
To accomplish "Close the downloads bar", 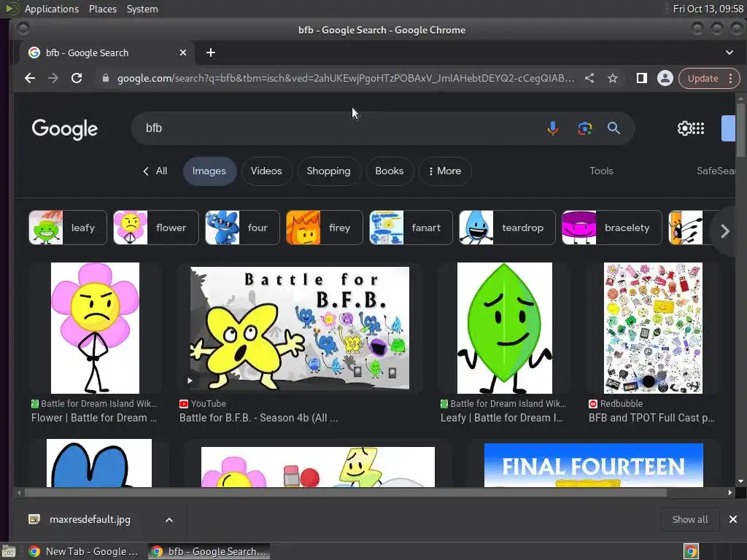I will tap(733, 519).
